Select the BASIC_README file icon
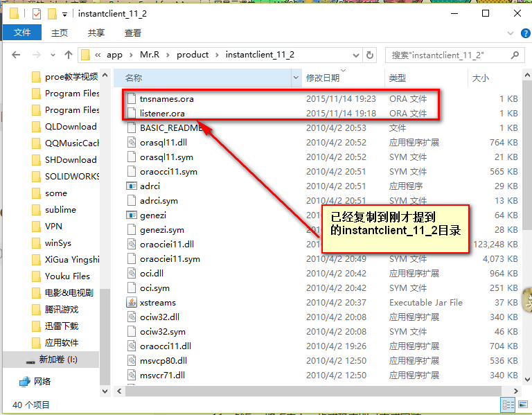Image resolution: width=532 pixels, height=415 pixels. click(x=132, y=128)
